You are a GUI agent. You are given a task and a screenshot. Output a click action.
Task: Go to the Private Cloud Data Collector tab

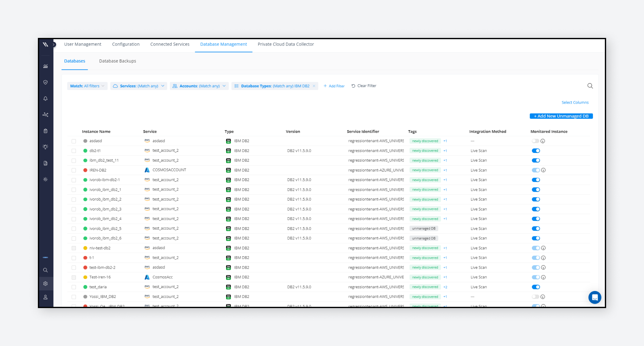point(285,44)
